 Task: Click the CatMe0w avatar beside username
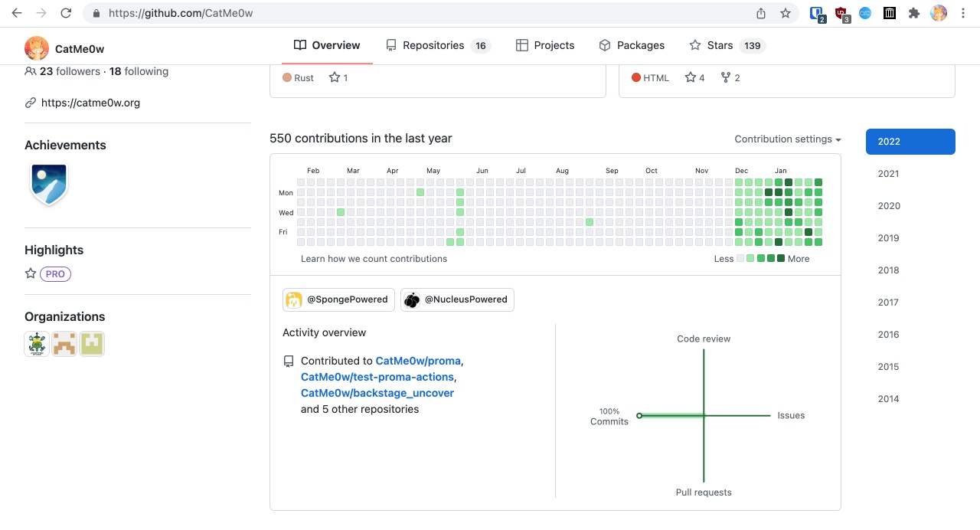(x=37, y=48)
